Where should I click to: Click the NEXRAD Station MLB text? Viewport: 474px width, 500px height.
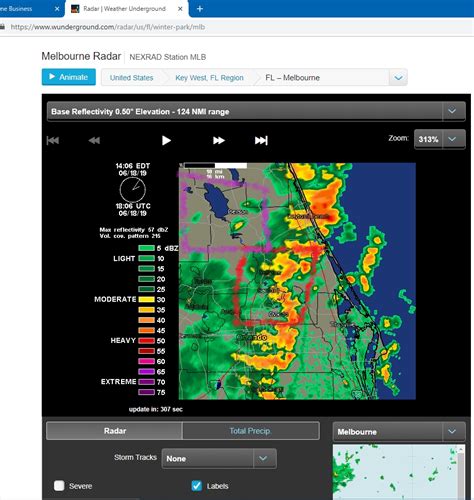(168, 57)
